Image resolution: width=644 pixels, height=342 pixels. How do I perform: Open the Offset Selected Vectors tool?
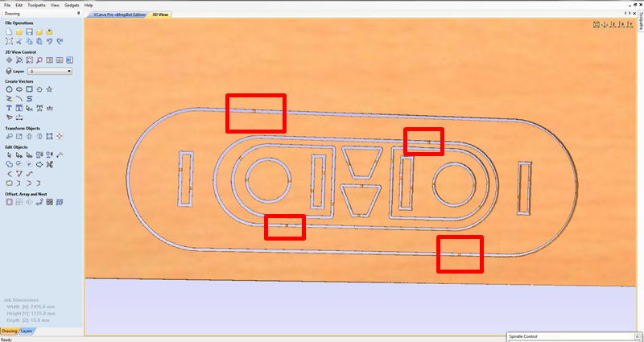point(9,202)
